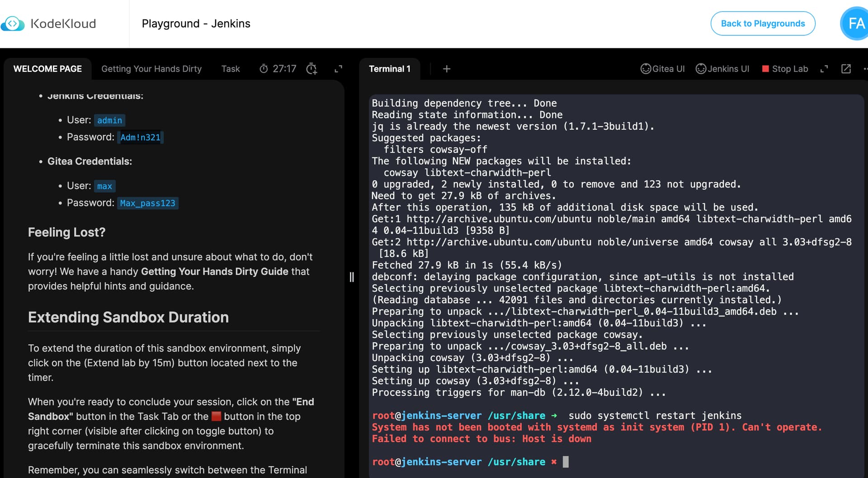
Task: Select the WELCOME PAGE tab
Action: tap(47, 69)
